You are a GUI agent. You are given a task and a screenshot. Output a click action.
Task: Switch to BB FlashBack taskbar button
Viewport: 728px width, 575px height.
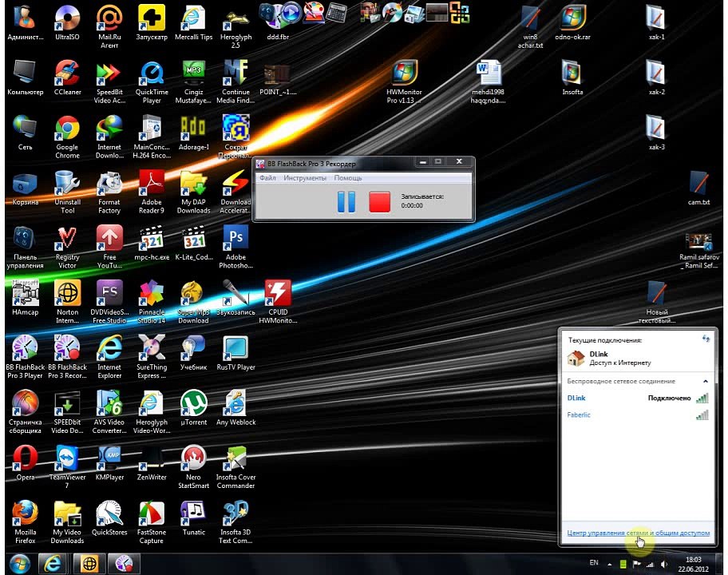coord(124,564)
